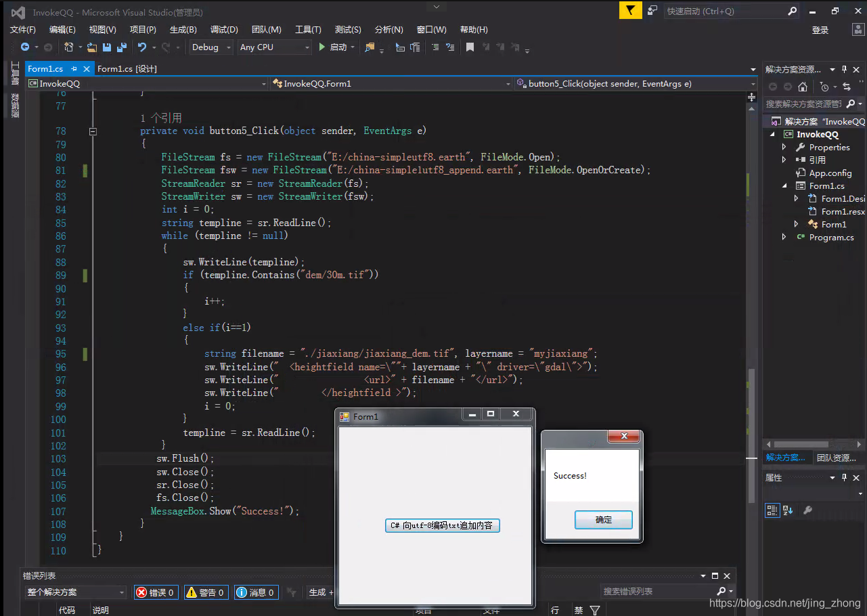Toggle a bookmark with the bookmark icon

469,47
